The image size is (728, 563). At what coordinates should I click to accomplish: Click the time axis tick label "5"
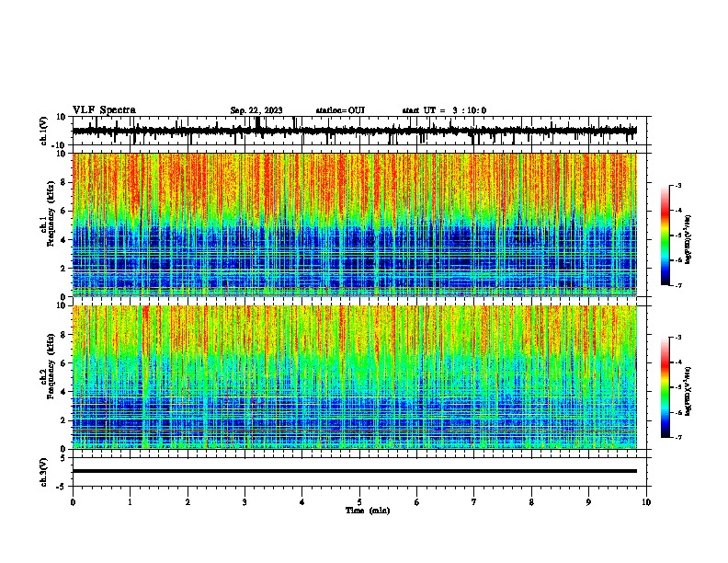coord(359,502)
